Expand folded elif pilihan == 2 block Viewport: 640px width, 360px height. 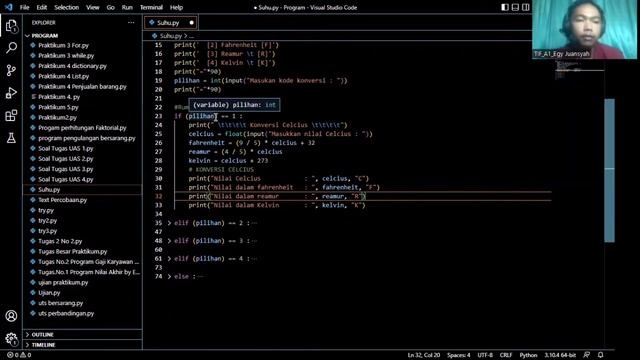(169, 223)
